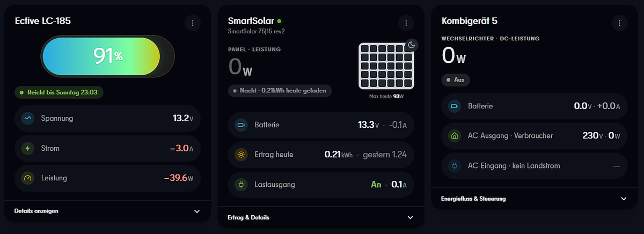Click the Lastausgang plug icon
The width and height of the screenshot is (644, 234).
(241, 184)
